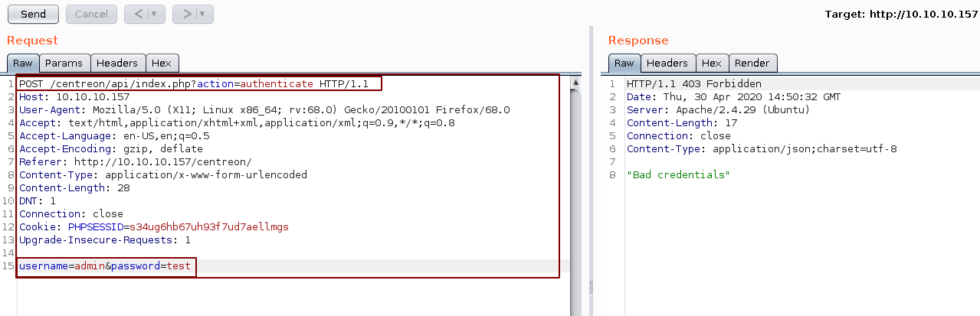980x316 pixels.
Task: Open the forward history dropdown arrow
Action: click(202, 14)
